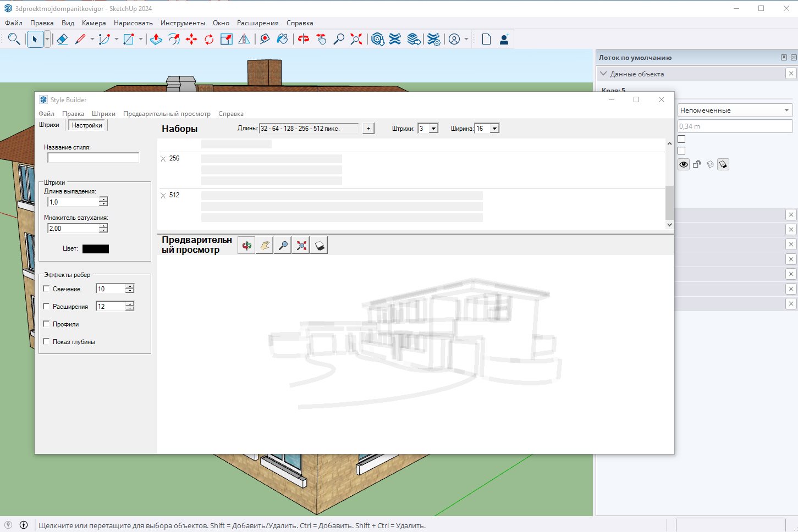The height and width of the screenshot is (532, 798).
Task: Choose the Move tool
Action: 191,39
